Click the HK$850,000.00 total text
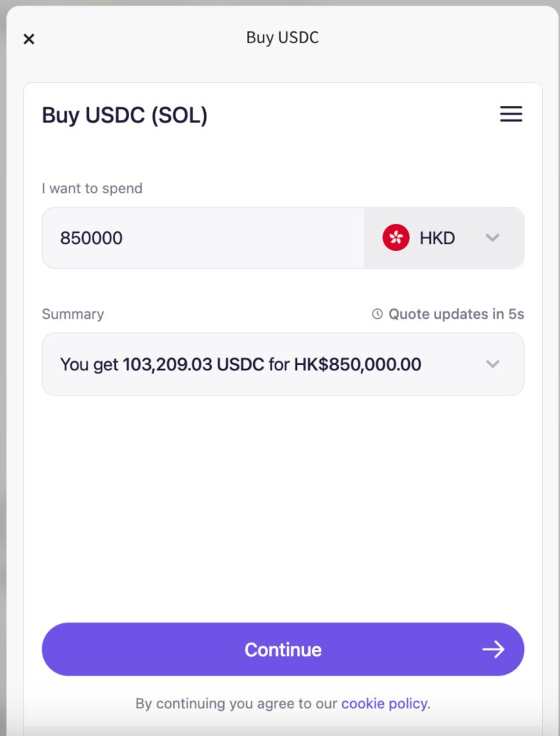This screenshot has width=560, height=736. pyautogui.click(x=358, y=364)
